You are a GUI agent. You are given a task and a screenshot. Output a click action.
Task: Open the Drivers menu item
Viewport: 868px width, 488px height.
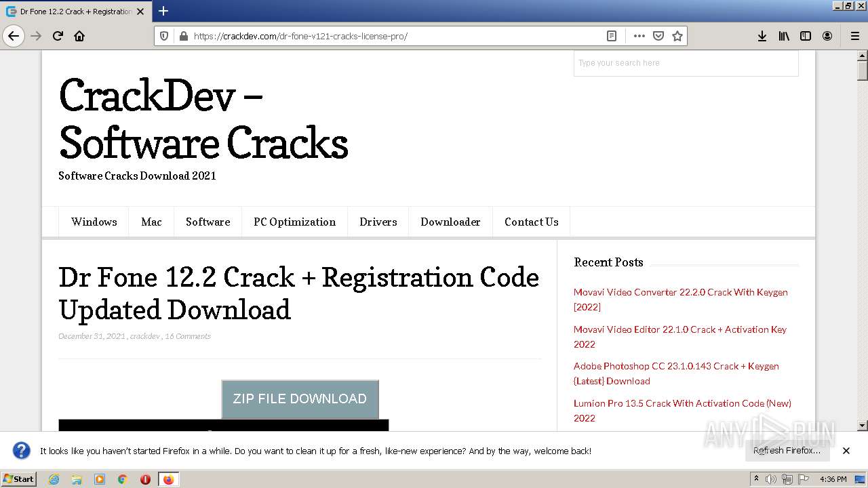[378, 222]
